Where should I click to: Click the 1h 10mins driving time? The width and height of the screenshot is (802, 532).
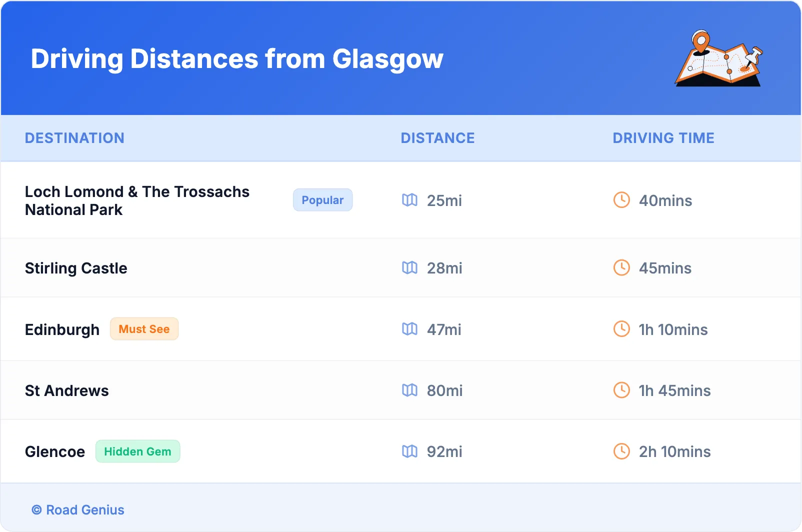point(673,329)
